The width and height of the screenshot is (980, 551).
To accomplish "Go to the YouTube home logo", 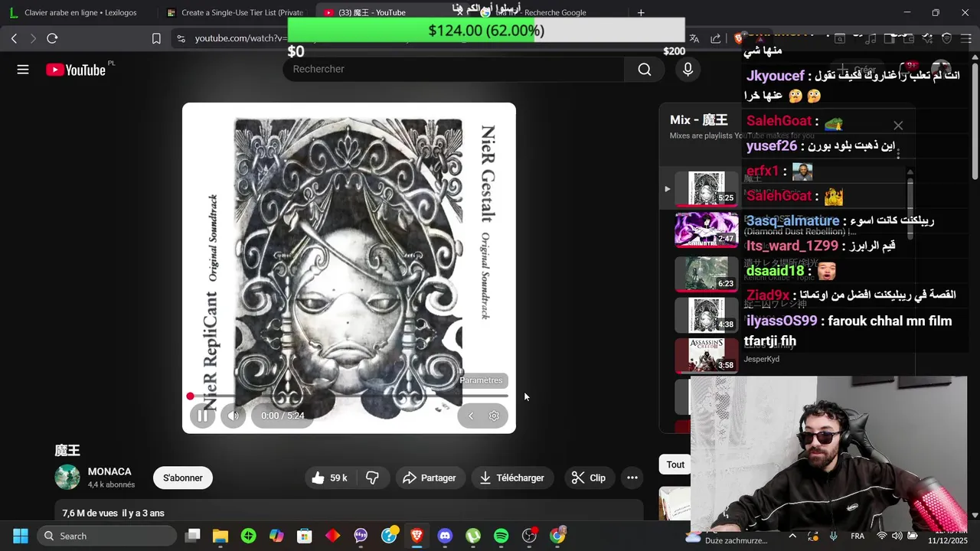I will coord(75,70).
